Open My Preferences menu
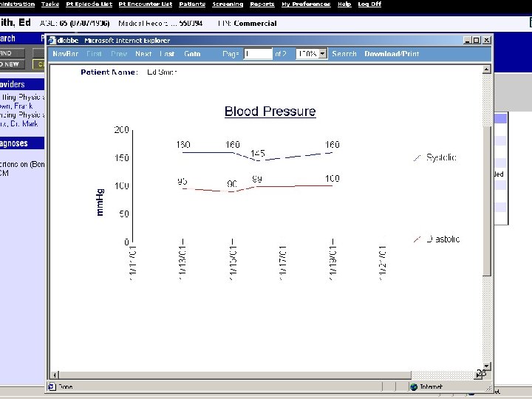532x399 pixels. 306,4
